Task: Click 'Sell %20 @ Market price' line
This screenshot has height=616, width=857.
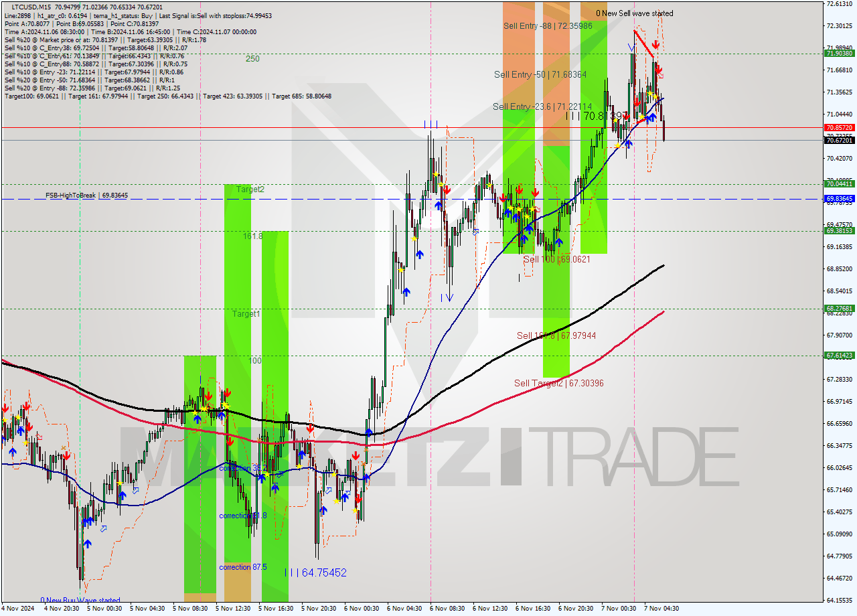Action: pyautogui.click(x=105, y=40)
